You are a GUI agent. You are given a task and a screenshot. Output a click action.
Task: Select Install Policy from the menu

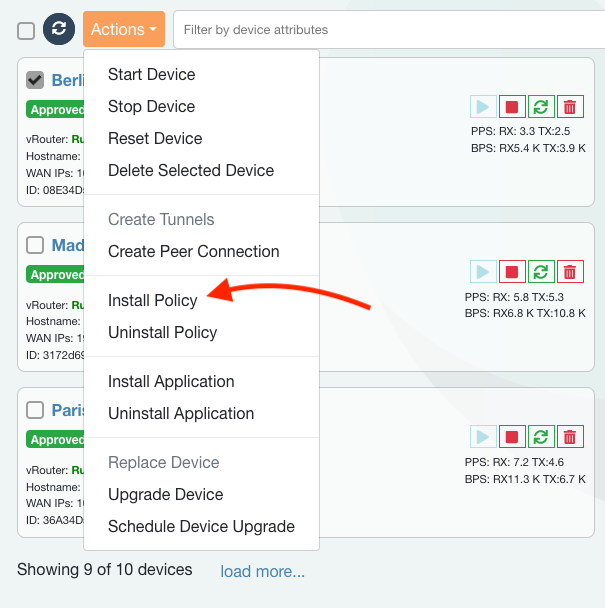(153, 300)
